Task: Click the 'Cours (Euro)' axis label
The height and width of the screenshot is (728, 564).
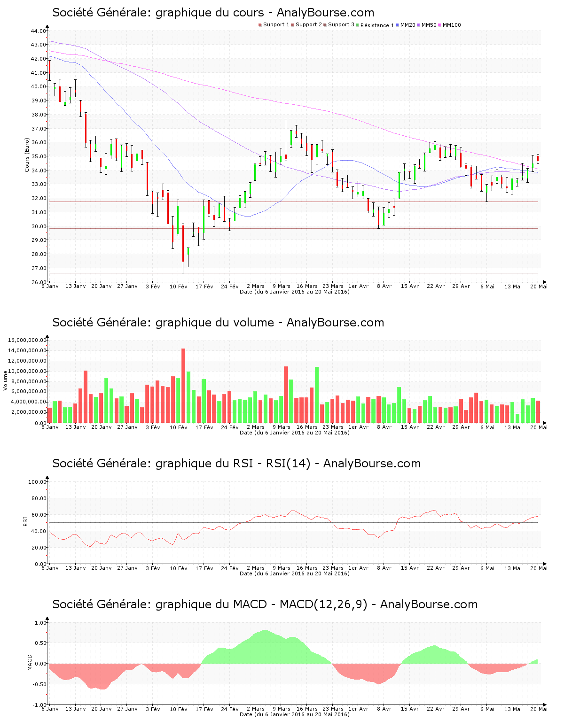Action: 27,155
